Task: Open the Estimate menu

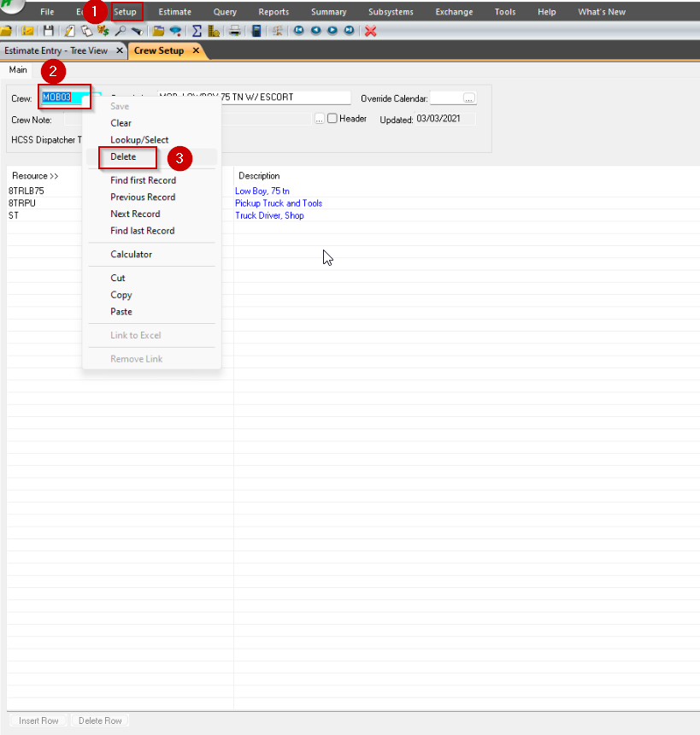Action: (175, 12)
